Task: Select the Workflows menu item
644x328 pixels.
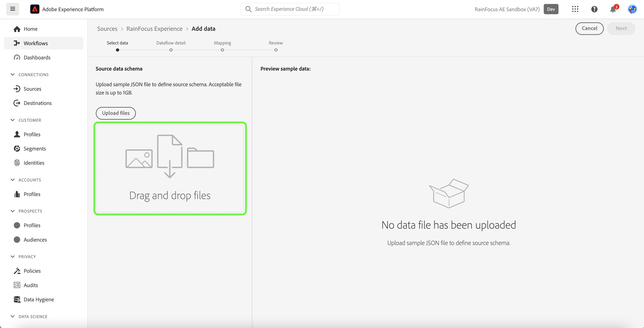Action: click(x=35, y=43)
